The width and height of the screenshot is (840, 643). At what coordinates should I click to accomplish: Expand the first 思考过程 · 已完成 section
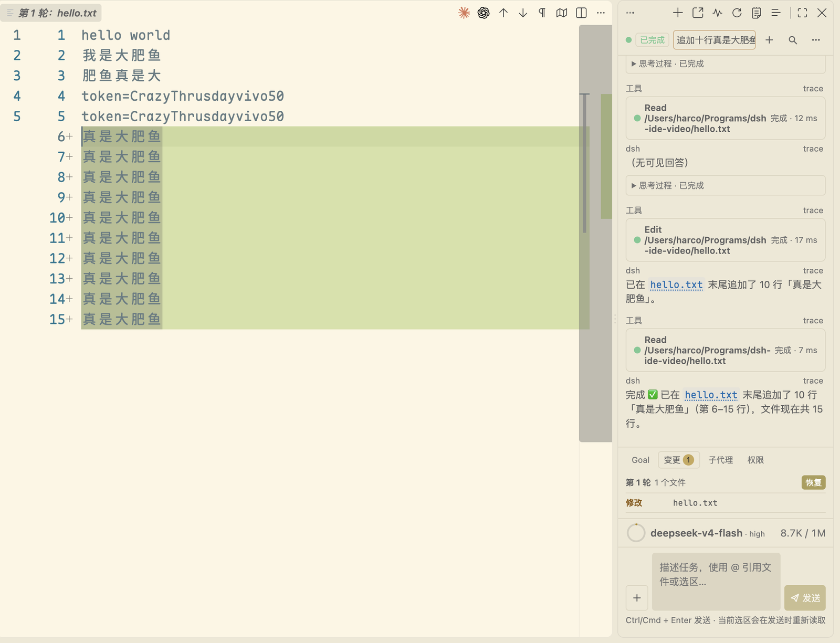(x=726, y=64)
